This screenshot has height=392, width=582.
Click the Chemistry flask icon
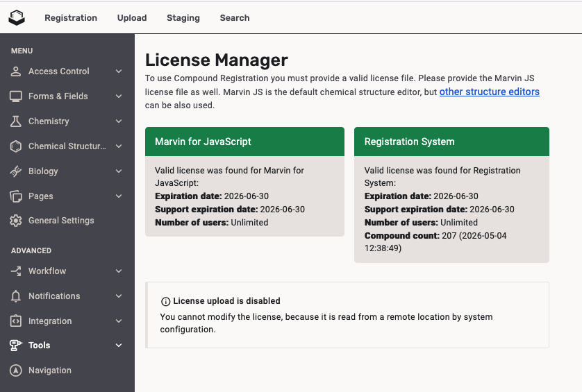point(15,121)
